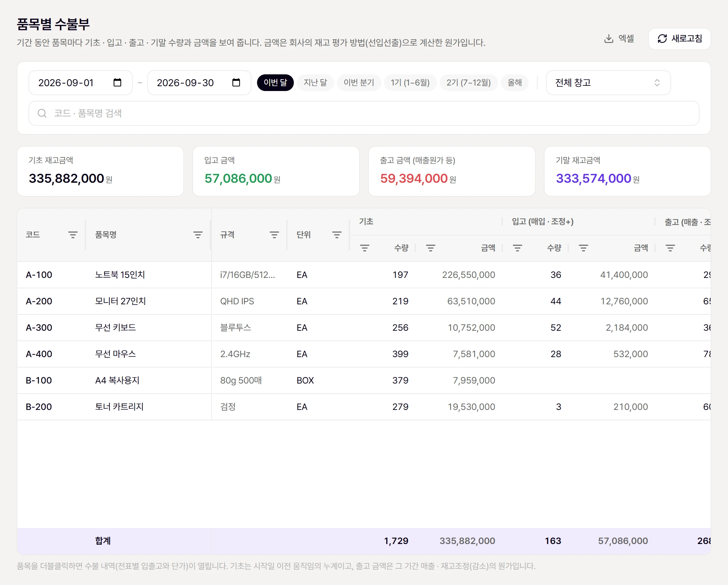Switch period to 지난 달
The image size is (728, 585).
click(315, 83)
